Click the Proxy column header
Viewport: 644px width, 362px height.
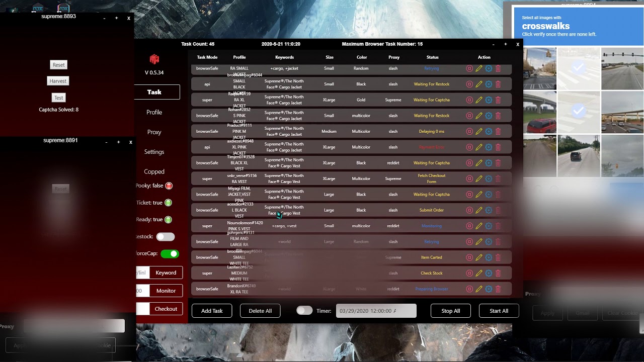394,57
